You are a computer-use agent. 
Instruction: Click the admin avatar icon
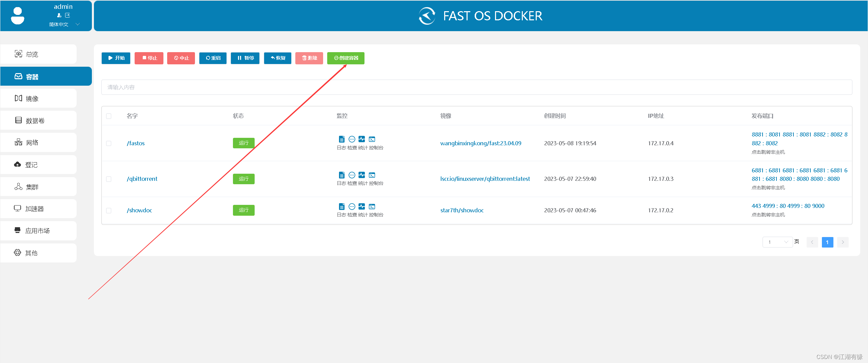pyautogui.click(x=18, y=16)
